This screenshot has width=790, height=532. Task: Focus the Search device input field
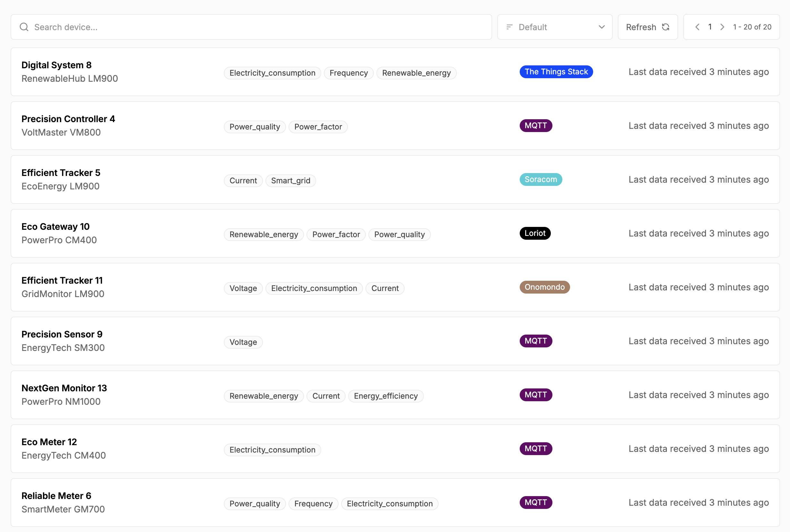[251, 27]
